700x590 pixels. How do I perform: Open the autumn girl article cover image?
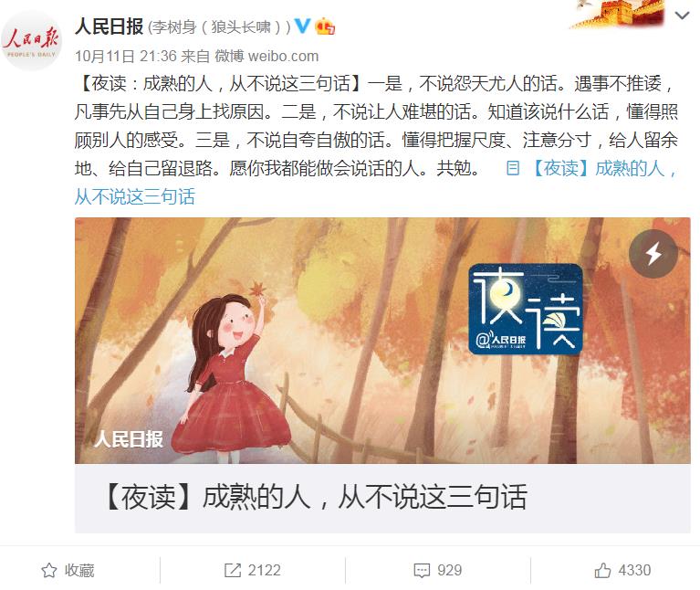tap(382, 341)
